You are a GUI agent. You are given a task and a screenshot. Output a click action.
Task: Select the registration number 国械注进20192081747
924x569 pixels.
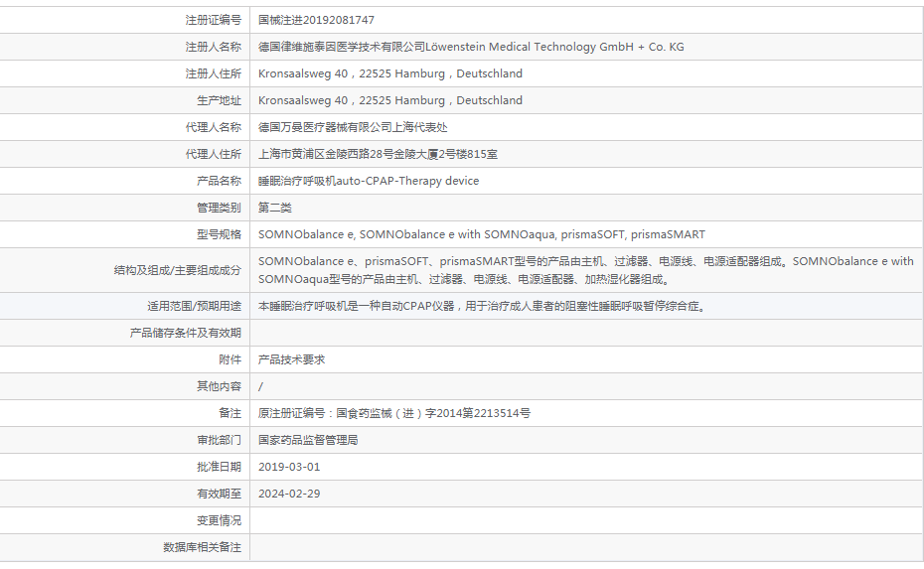click(x=316, y=20)
